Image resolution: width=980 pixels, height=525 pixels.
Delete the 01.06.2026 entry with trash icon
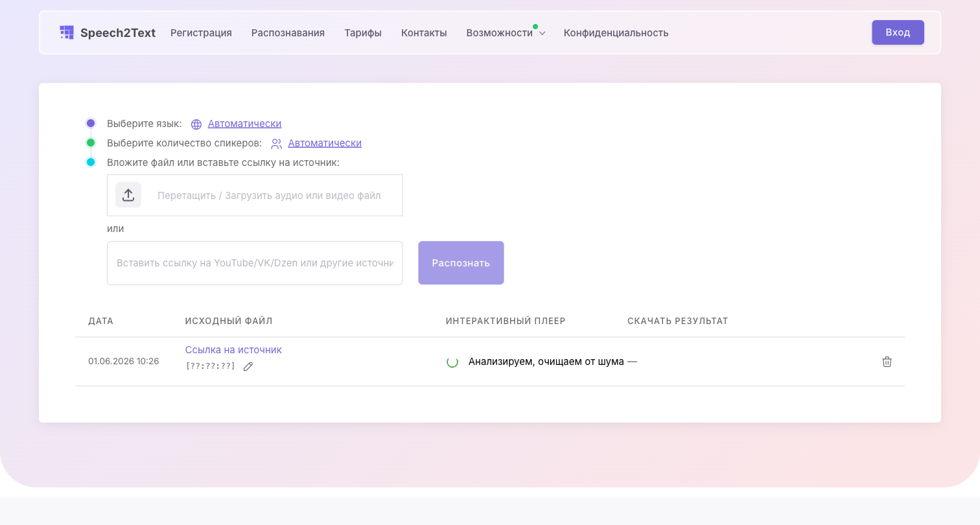tap(887, 362)
